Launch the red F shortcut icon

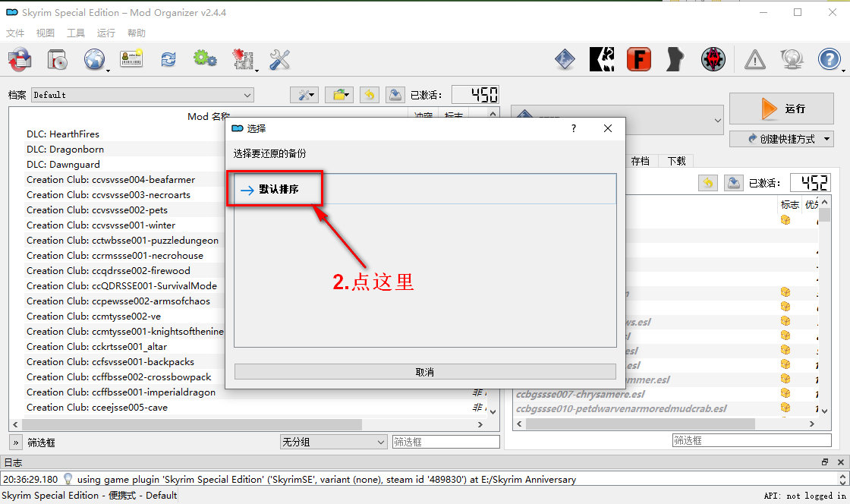[x=639, y=58]
